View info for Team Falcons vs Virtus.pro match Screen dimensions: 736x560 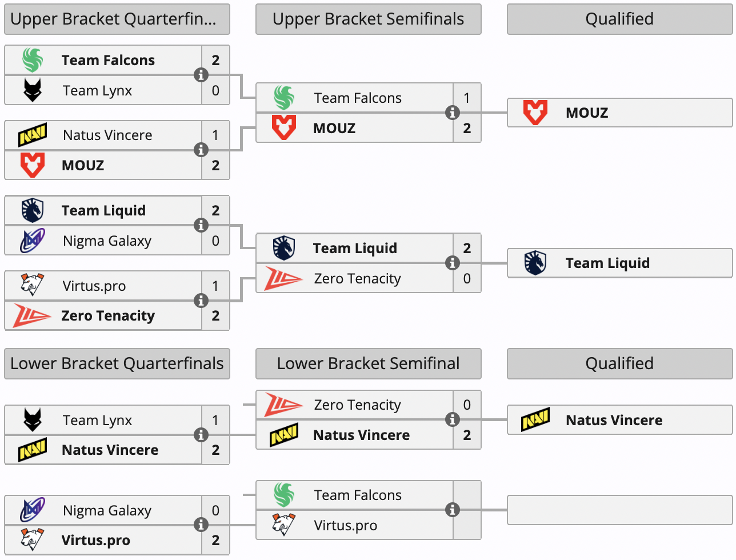tap(452, 510)
